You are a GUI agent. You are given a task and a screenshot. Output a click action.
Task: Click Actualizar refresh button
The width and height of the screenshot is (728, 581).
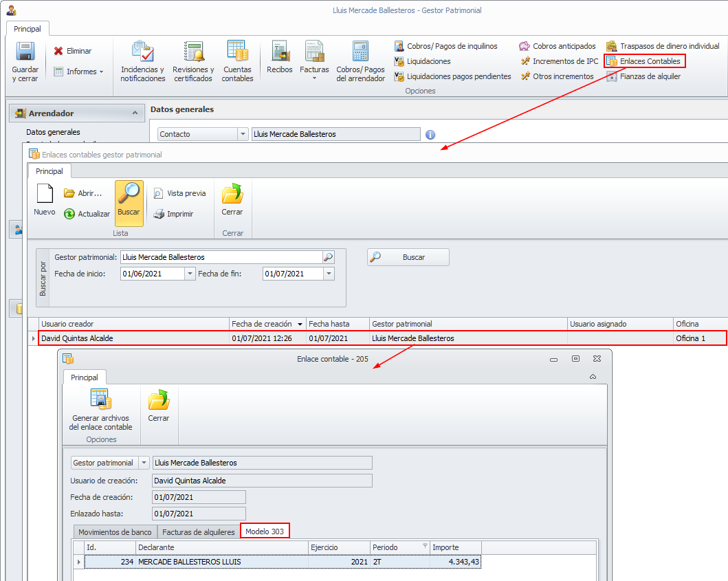[x=87, y=214]
